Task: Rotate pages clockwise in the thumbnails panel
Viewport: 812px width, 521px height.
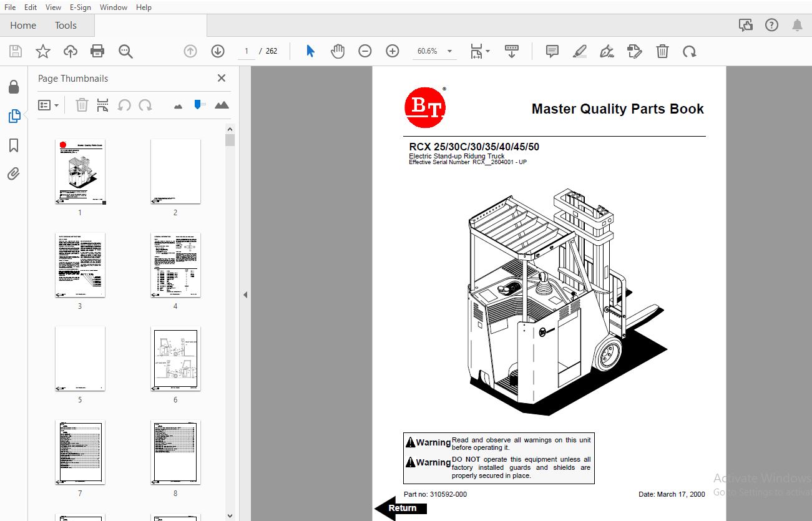Action: [x=145, y=105]
